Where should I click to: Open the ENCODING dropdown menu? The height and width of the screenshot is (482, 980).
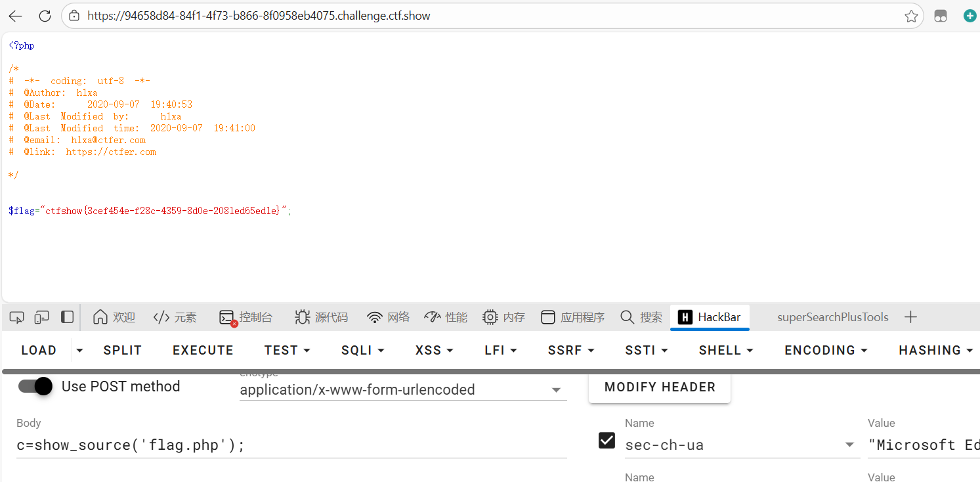click(x=826, y=350)
